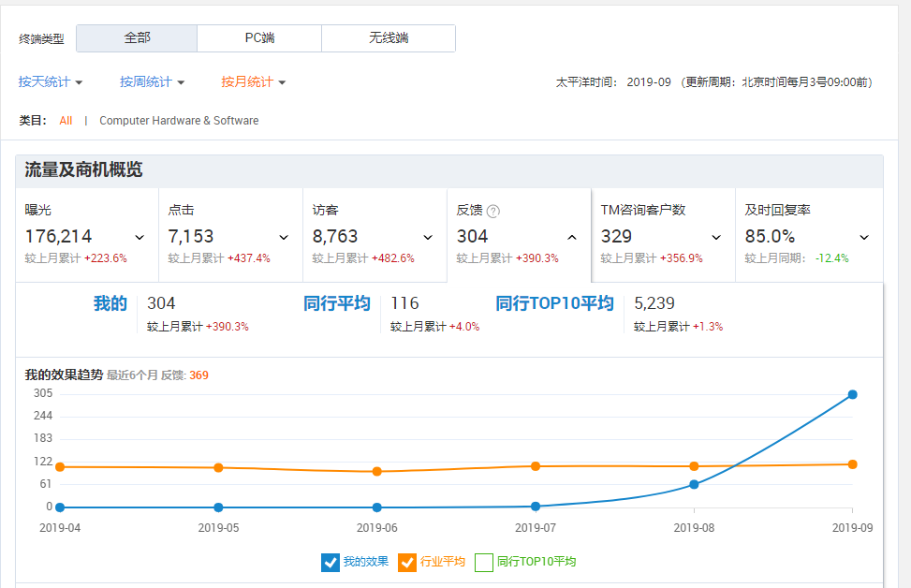Expand the 访客 metric chevron
Image resolution: width=911 pixels, height=588 pixels.
(428, 238)
